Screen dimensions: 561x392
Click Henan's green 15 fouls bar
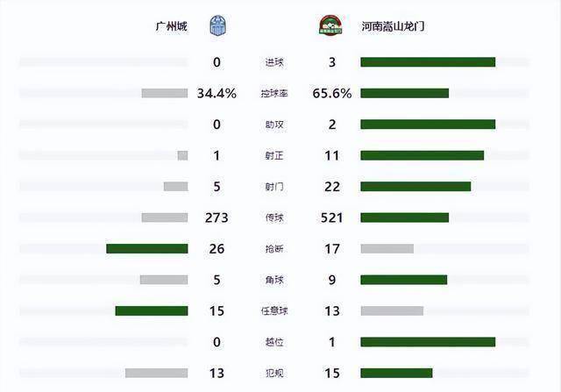[x=396, y=373]
